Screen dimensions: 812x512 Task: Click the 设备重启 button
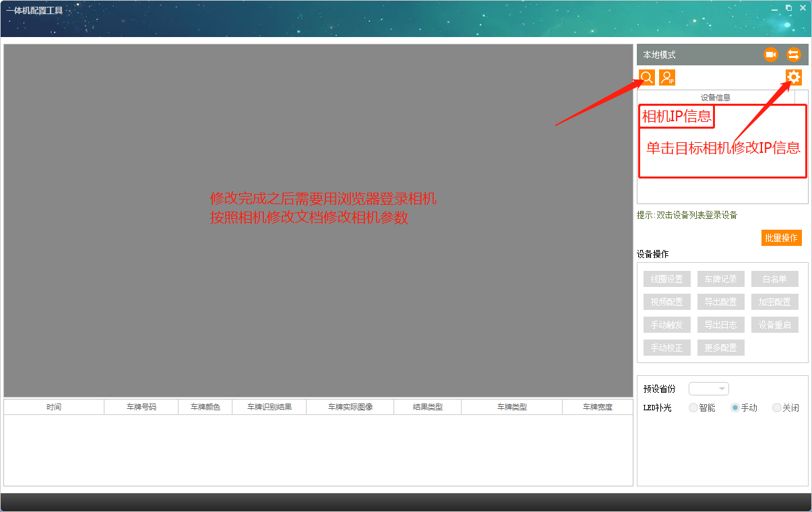775,325
